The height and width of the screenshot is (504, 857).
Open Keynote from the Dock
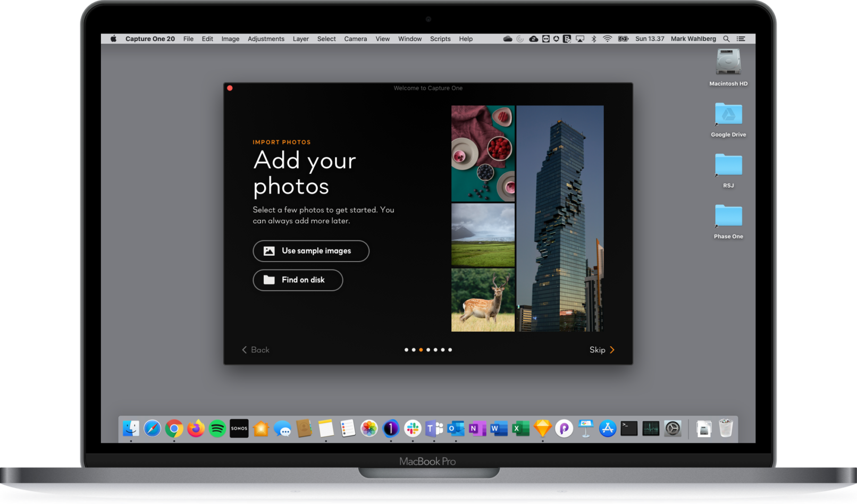585,429
